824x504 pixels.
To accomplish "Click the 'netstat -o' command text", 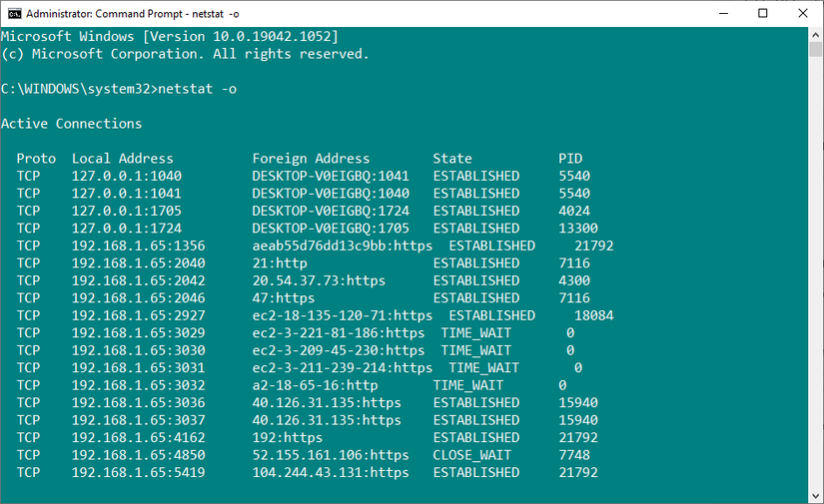I will pos(197,89).
